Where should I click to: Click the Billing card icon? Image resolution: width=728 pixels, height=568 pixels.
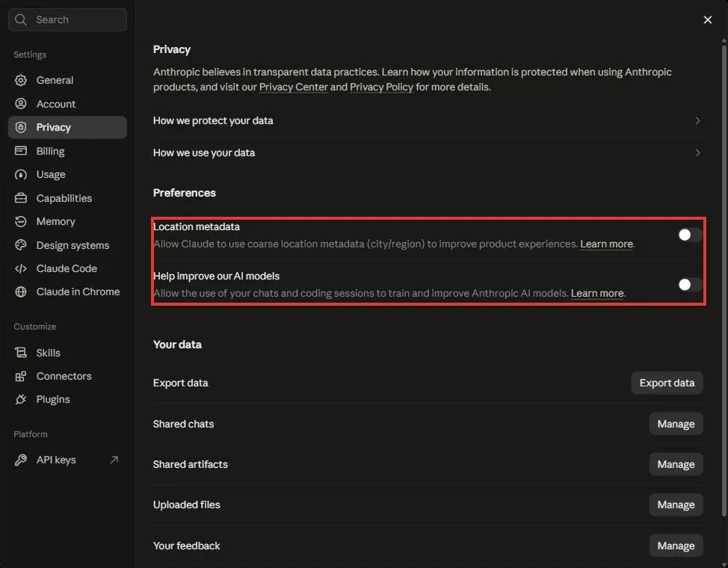pyautogui.click(x=21, y=150)
